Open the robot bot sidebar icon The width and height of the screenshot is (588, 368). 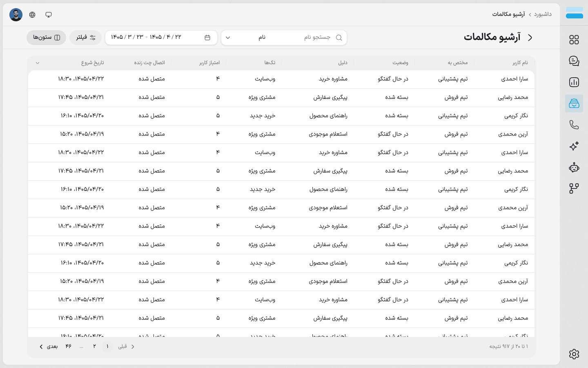(574, 167)
